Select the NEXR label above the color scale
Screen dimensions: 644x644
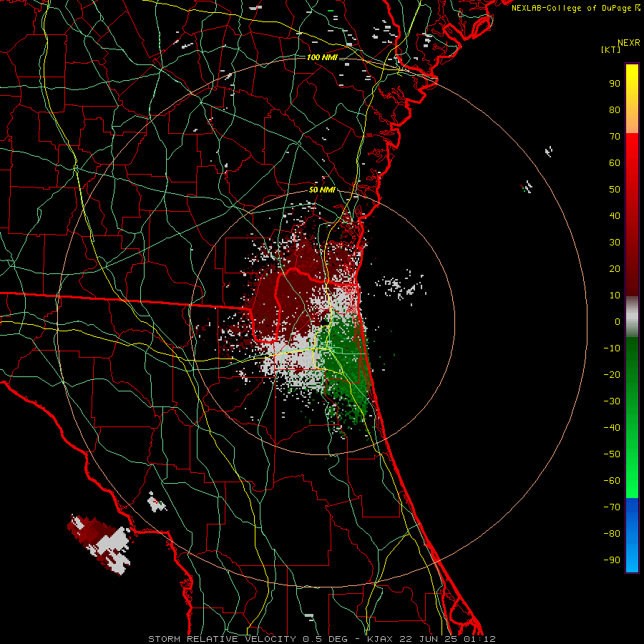628,43
